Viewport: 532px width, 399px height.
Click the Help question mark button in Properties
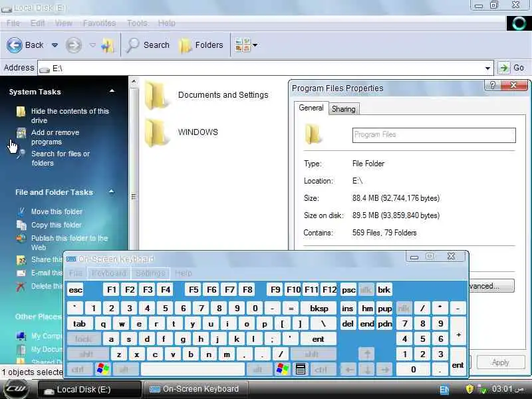click(x=492, y=85)
